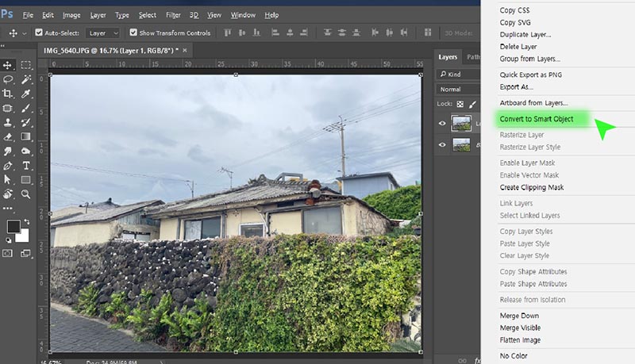Pick the Smudge tool
Viewport: 635px width, 364px height.
7,151
